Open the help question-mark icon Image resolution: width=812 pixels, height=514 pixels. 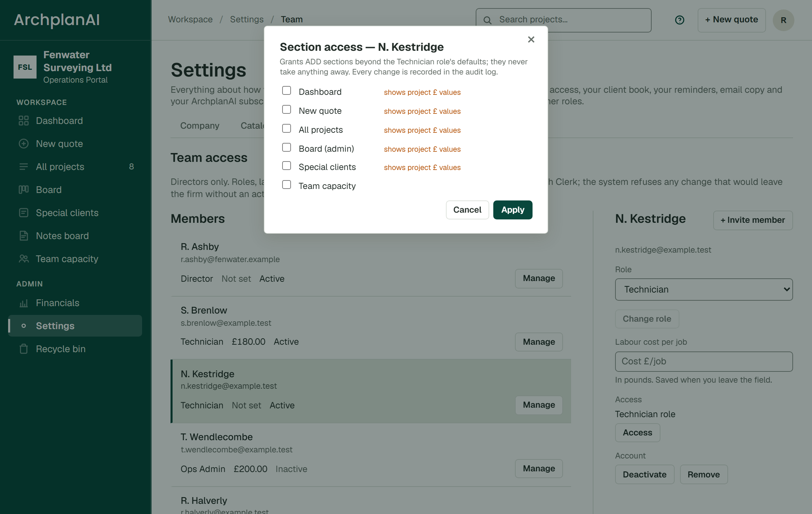679,20
